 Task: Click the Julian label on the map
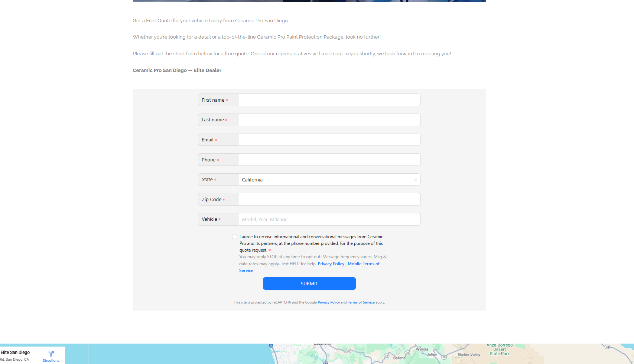coord(432,354)
